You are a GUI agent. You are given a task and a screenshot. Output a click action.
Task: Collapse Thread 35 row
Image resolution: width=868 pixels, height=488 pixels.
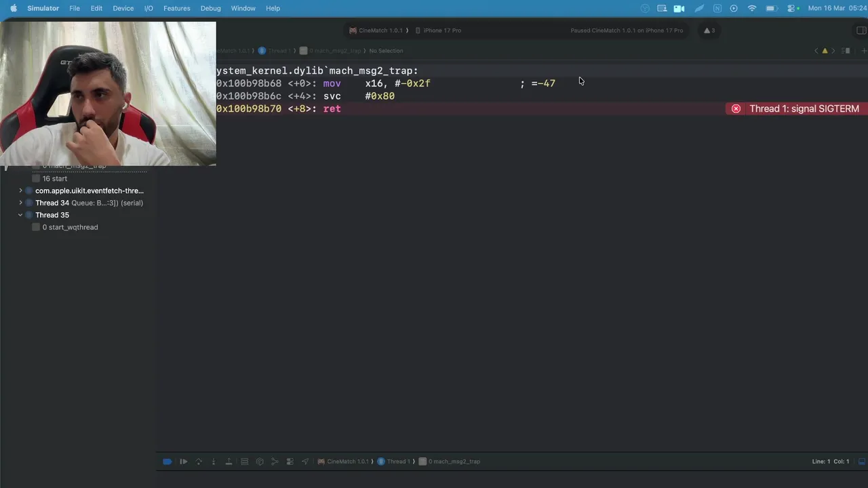pos(20,215)
